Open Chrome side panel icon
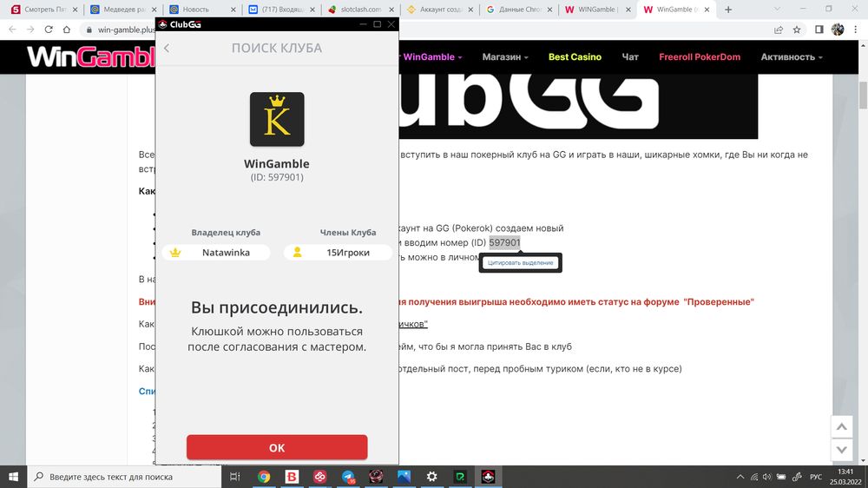Image resolution: width=868 pixels, height=488 pixels. pos(819,30)
